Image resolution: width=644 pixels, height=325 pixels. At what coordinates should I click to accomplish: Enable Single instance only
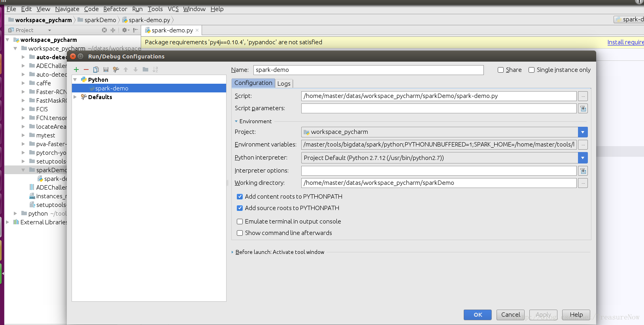tap(532, 70)
